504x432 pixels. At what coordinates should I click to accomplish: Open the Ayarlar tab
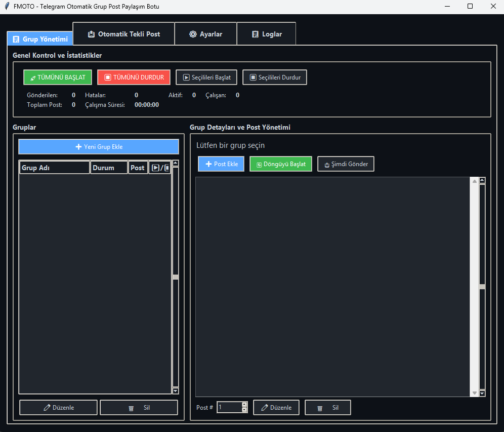[x=205, y=34]
